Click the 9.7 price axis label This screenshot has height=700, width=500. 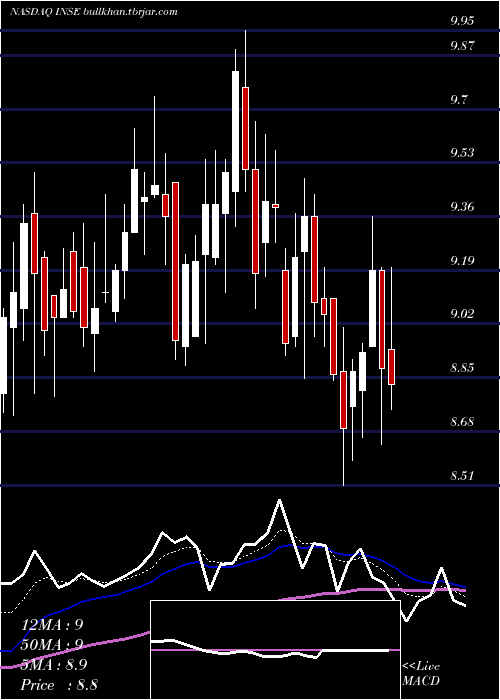[x=459, y=99]
